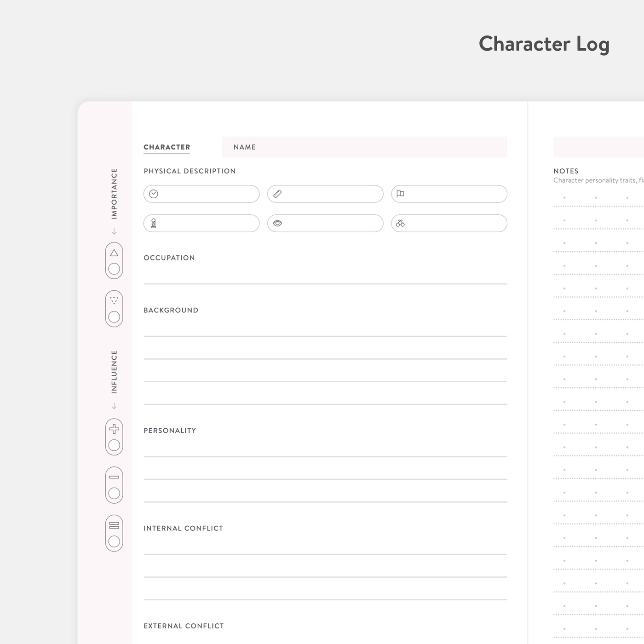
Task: Click the flag icon for nationality
Action: pos(400,194)
